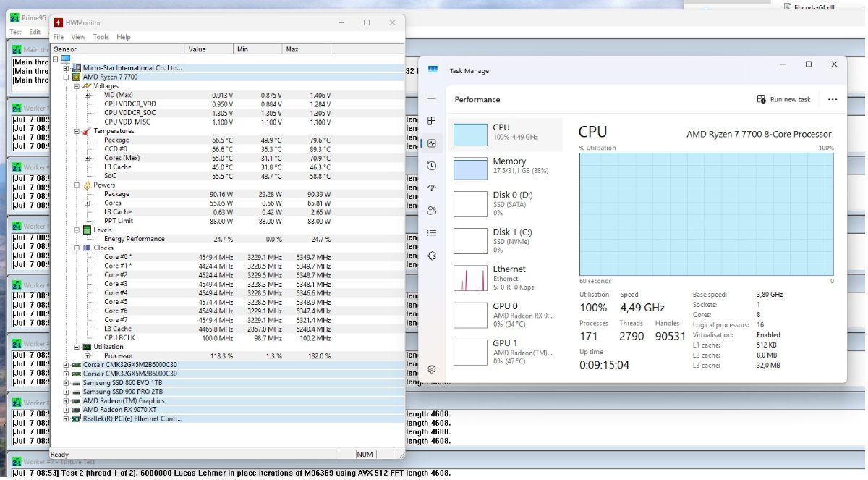Image resolution: width=868 pixels, height=480 pixels.
Task: Click the Sensor column header
Action: (x=118, y=49)
